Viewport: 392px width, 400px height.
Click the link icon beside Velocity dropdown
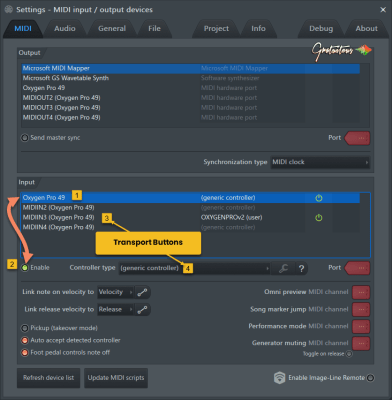click(142, 292)
